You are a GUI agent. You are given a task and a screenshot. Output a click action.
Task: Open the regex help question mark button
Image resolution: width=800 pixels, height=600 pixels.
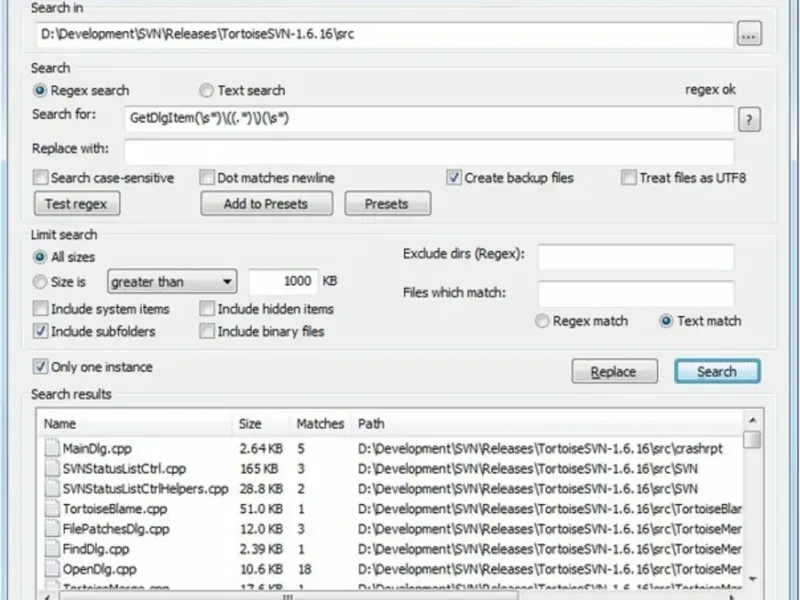pyautogui.click(x=749, y=120)
